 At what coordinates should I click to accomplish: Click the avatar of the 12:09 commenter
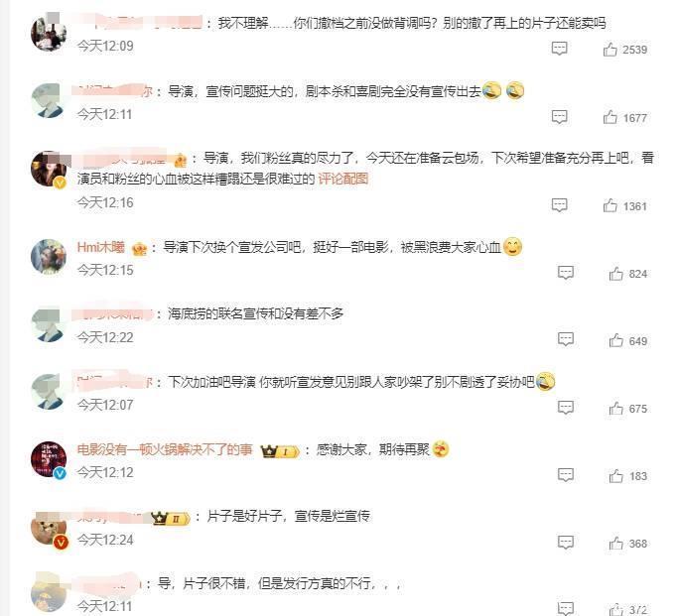(49, 33)
